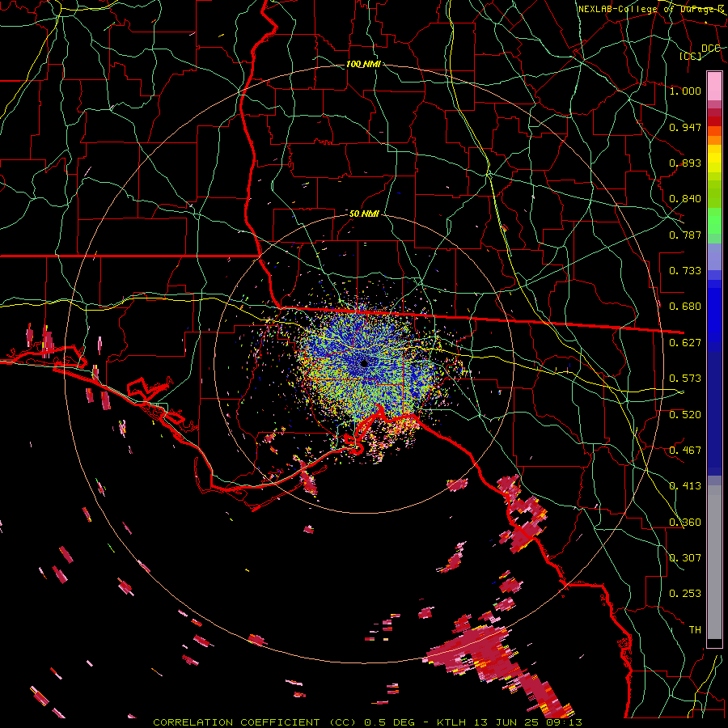The image size is (728, 728).
Task: Click the 0.840 scale value
Action: coord(685,199)
